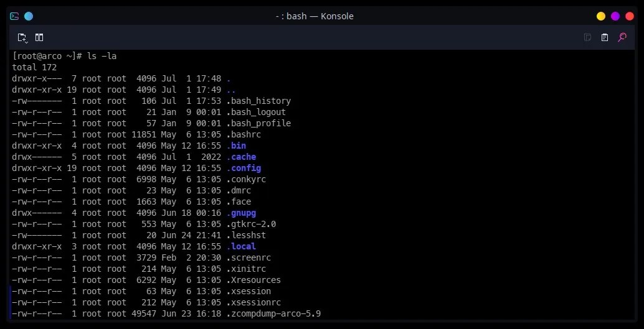644x329 pixels.
Task: Click the time 00:16 on .gnupg row
Action: [209, 213]
